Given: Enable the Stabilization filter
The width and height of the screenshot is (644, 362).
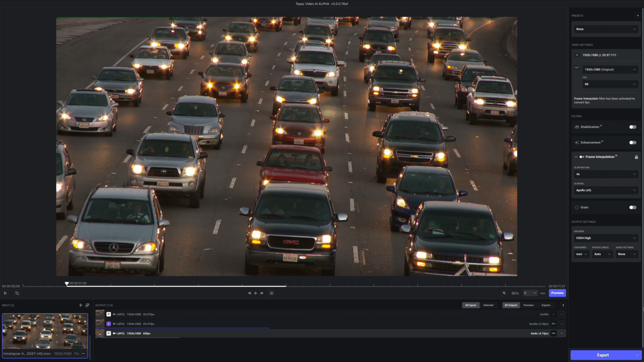Looking at the screenshot, I should [633, 127].
